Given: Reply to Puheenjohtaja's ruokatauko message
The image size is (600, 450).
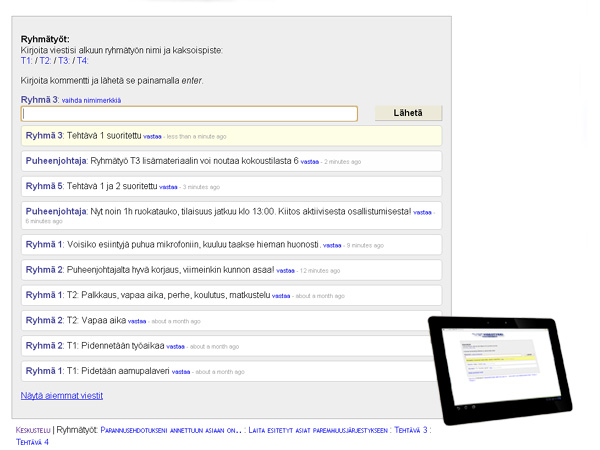Looking at the screenshot, I should point(422,212).
